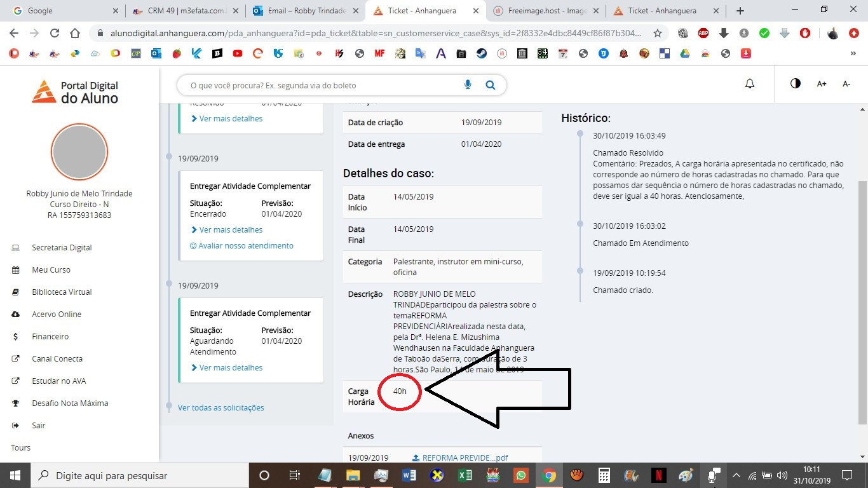The height and width of the screenshot is (488, 868).
Task: Open Task View on taskbar
Action: pos(295,475)
